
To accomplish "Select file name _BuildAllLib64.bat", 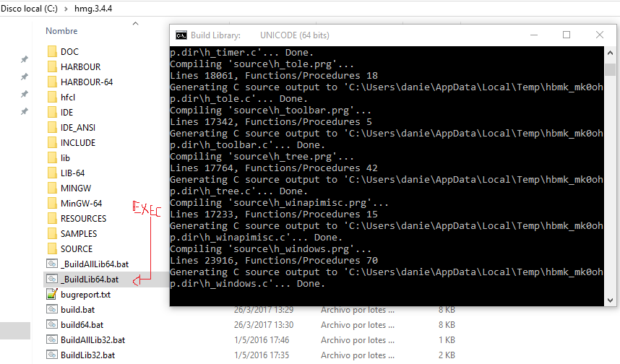I will click(x=95, y=264).
